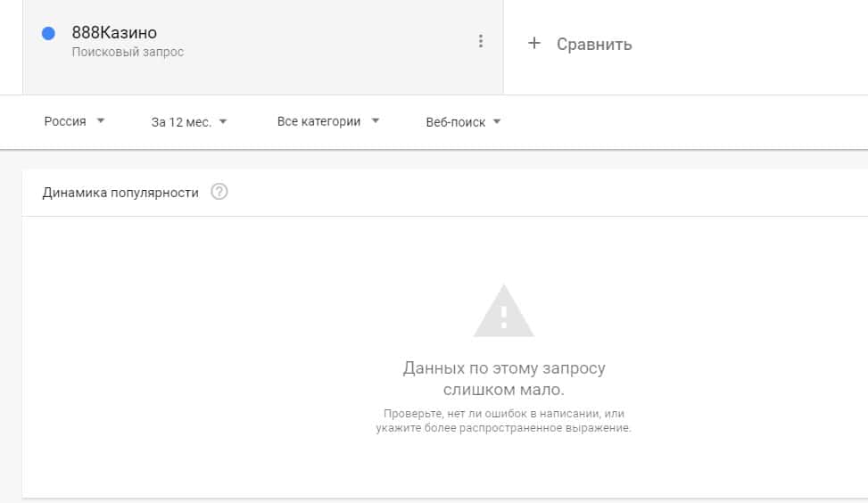Click the Поисковый запрос label
The width and height of the screenshot is (868, 503).
click(x=128, y=52)
